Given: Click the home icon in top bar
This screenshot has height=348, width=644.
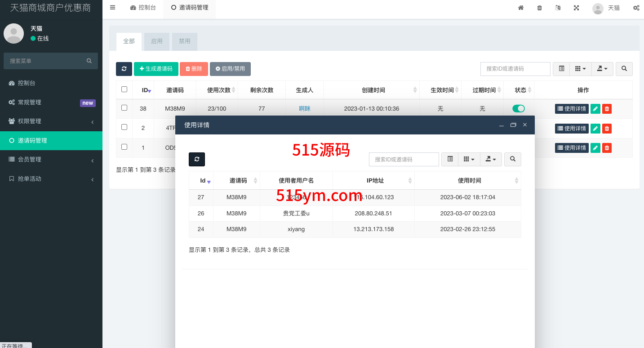Looking at the screenshot, I should click(521, 8).
